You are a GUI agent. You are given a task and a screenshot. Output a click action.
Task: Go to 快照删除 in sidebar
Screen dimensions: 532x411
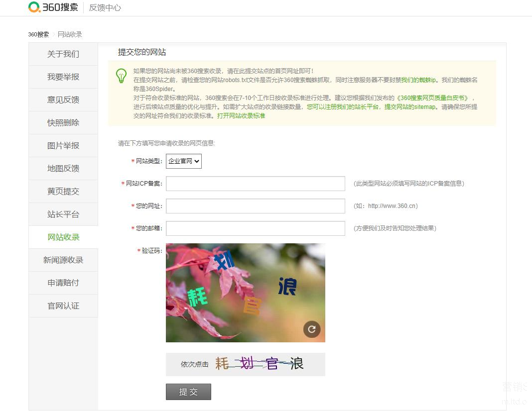[x=63, y=123]
